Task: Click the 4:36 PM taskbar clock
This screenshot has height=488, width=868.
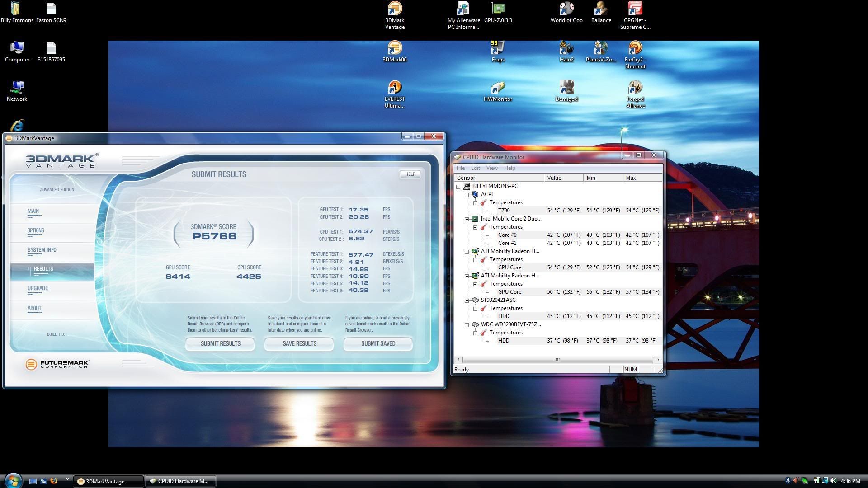Action: coord(850,481)
